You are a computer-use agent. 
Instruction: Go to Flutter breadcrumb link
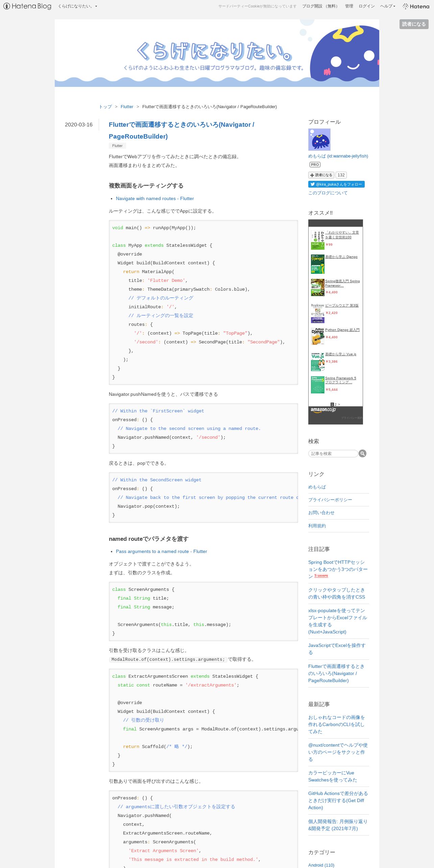click(127, 106)
